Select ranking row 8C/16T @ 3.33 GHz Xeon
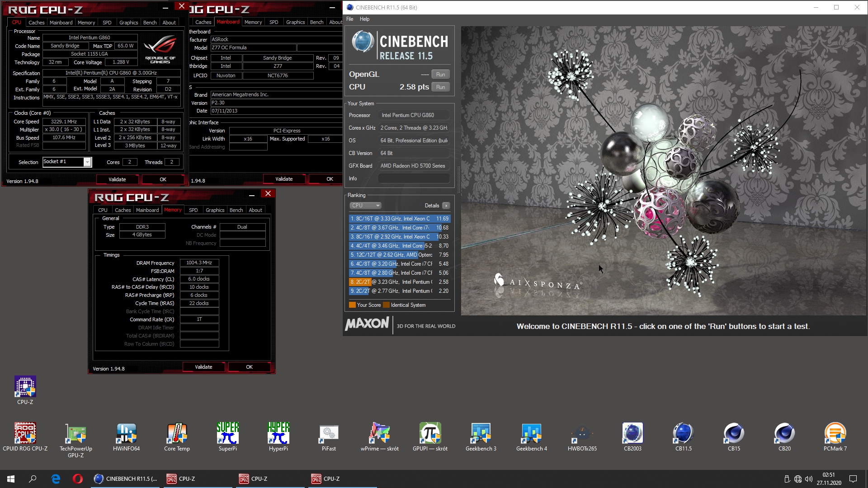The width and height of the screenshot is (868, 488). point(399,219)
